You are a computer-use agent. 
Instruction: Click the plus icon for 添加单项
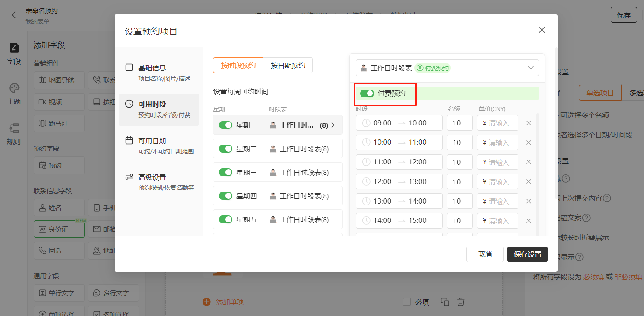pos(206,302)
